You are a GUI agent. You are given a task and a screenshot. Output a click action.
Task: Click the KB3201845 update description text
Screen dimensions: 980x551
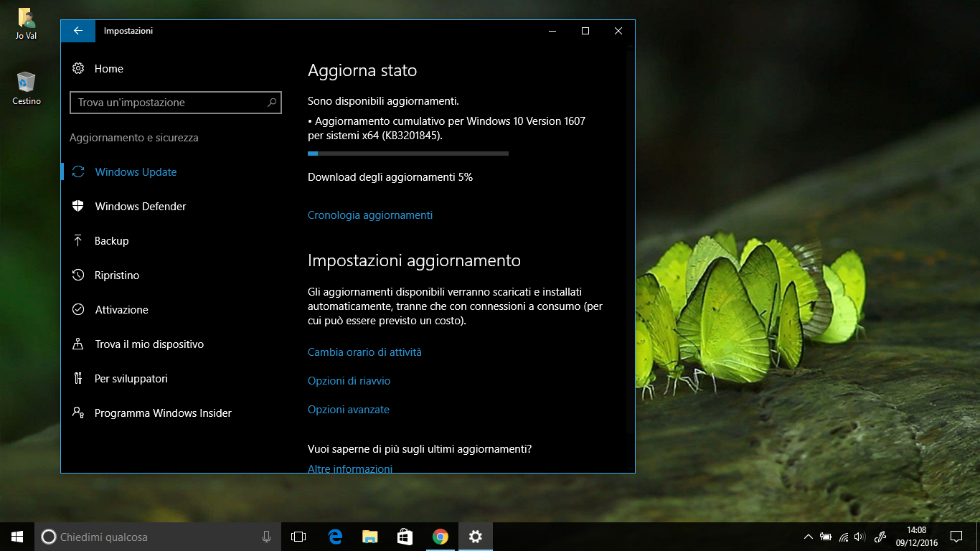(446, 128)
